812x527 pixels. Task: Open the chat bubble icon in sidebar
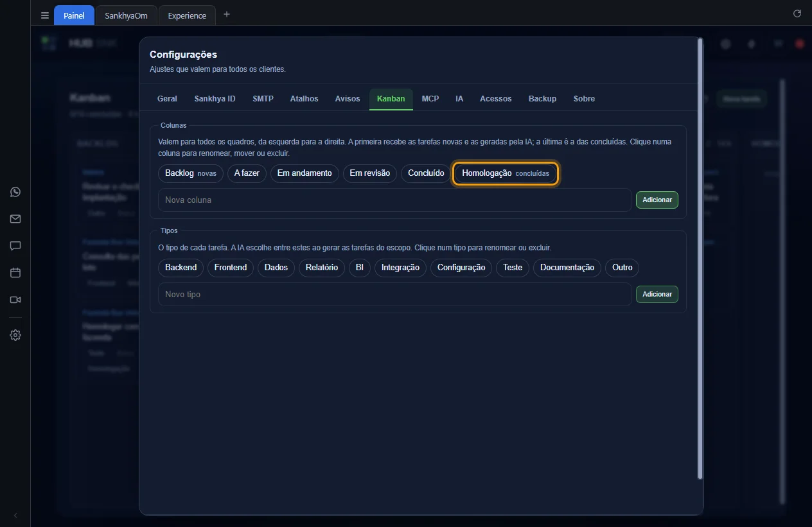pyautogui.click(x=15, y=246)
